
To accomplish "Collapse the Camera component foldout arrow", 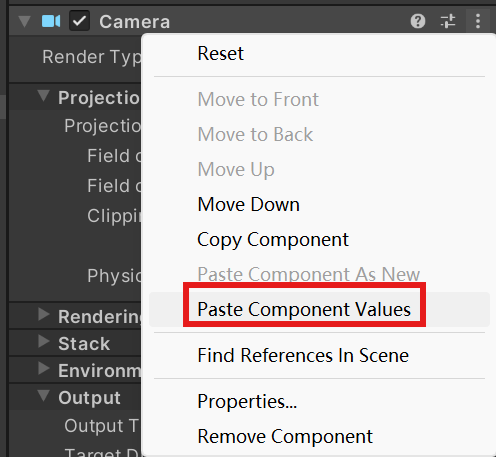I will 24,22.
